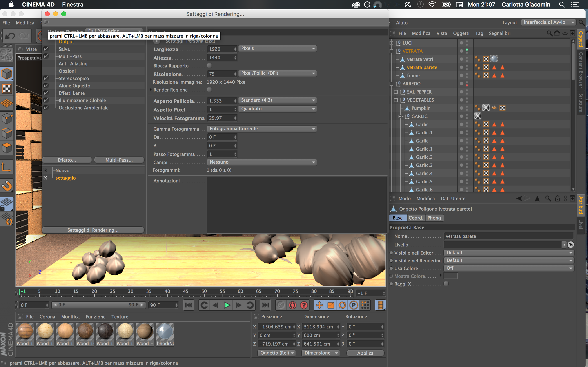Collapse the GARLIC group in tree
Viewport: 588px width, 367px height.
(400, 116)
